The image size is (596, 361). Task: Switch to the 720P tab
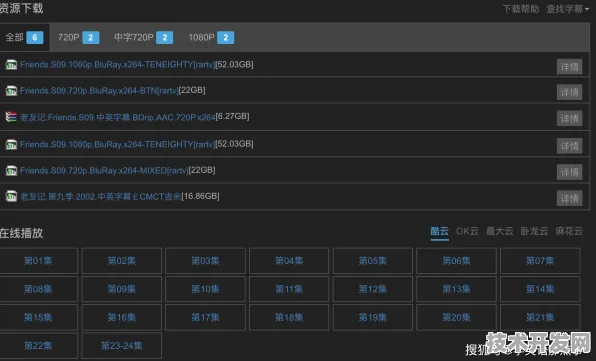[x=78, y=37]
